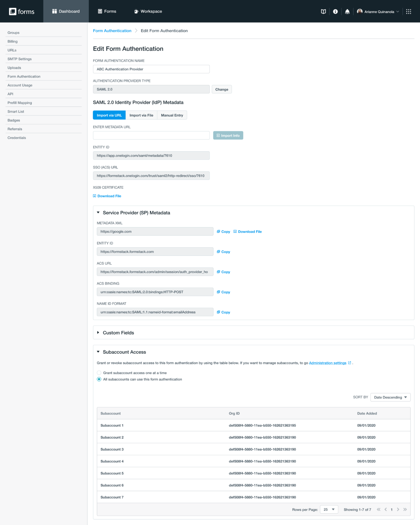This screenshot has height=525, width=420.
Task: Open the apps grid icon
Action: click(x=408, y=12)
